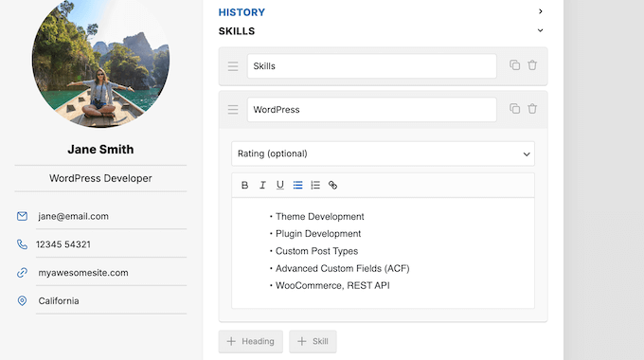Screen dimensions: 644x360
Task: Click the Advanced Custom Fields (ACF) line
Action: pos(342,268)
